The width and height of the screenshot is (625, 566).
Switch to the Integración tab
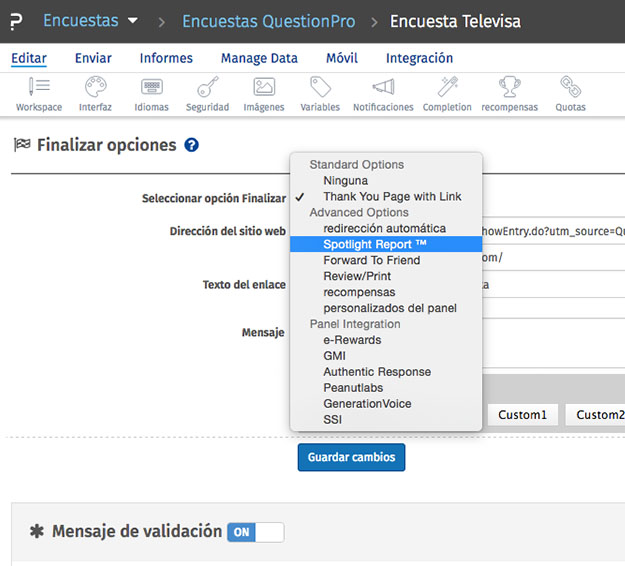tap(419, 58)
